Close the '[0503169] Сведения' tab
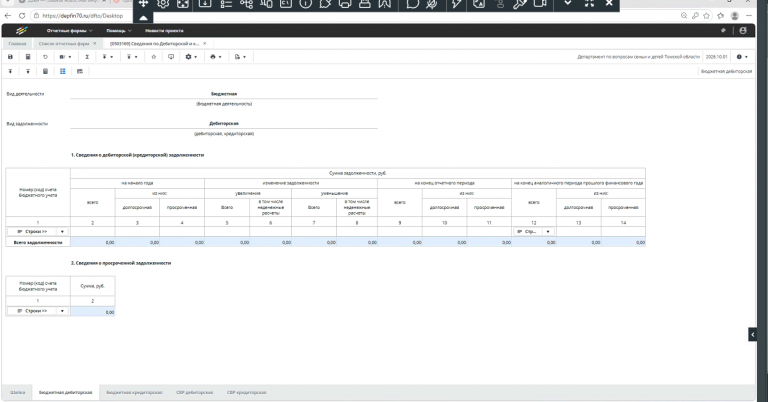 point(205,44)
